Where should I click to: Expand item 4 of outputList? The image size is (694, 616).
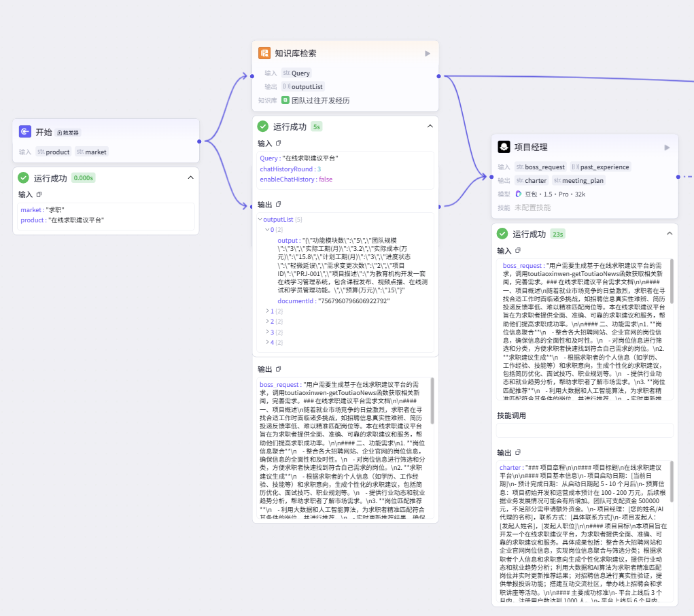(x=267, y=342)
